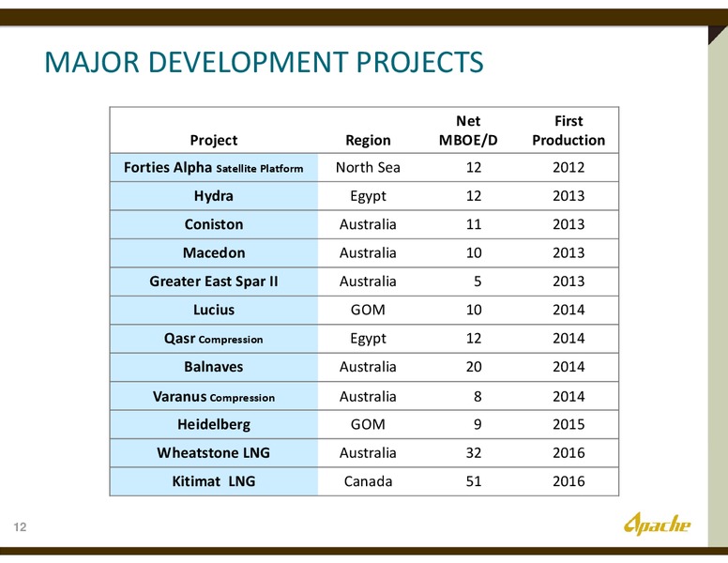Viewport: 728px width, 563px height.
Task: Click 'Australia' in the Varanus row
Action: click(x=368, y=397)
